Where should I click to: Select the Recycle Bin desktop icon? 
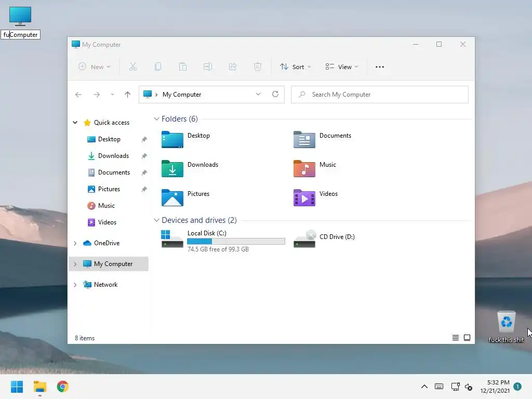506,322
